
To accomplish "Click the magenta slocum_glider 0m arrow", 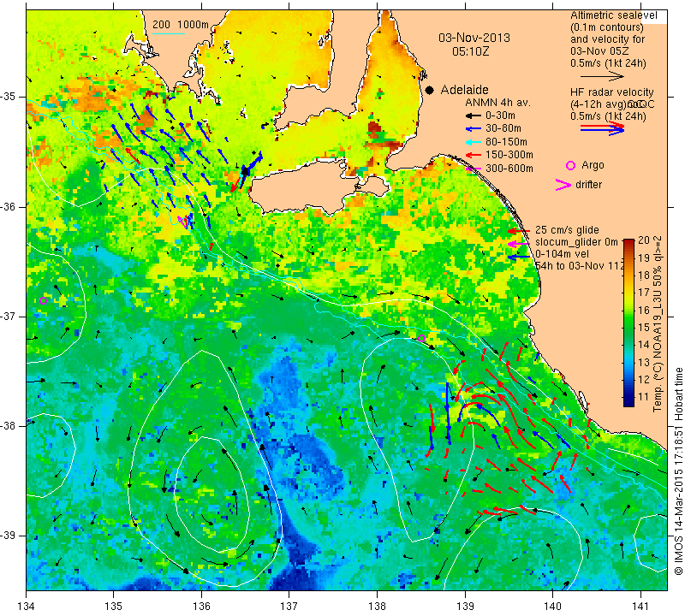I will click(519, 244).
